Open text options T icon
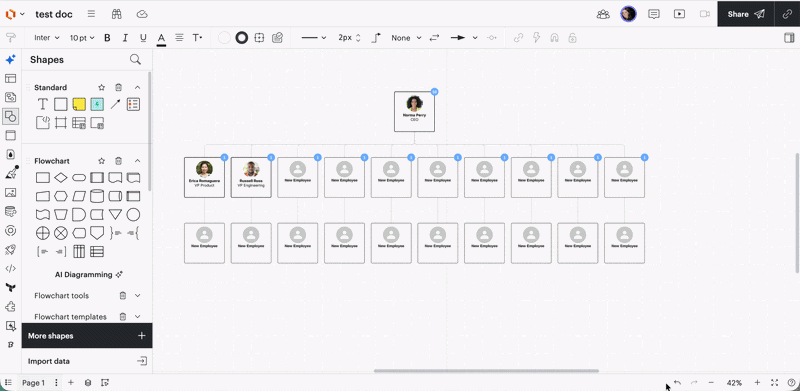The image size is (800, 391). [x=197, y=38]
